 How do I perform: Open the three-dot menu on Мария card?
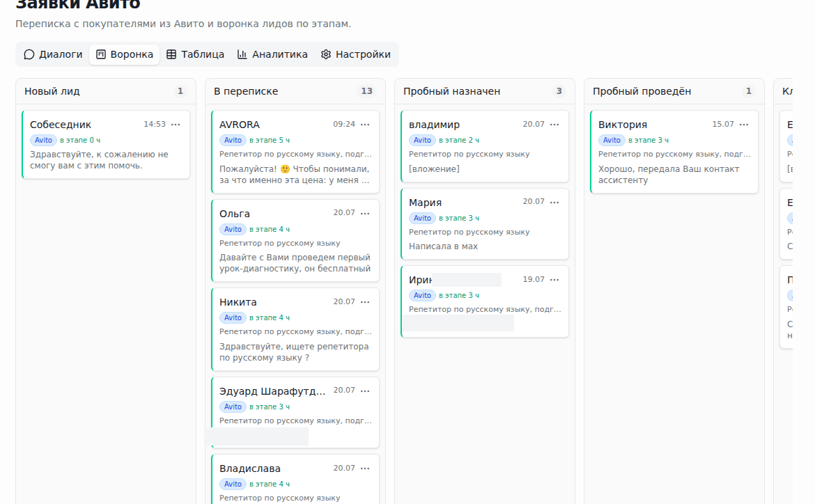pos(554,202)
